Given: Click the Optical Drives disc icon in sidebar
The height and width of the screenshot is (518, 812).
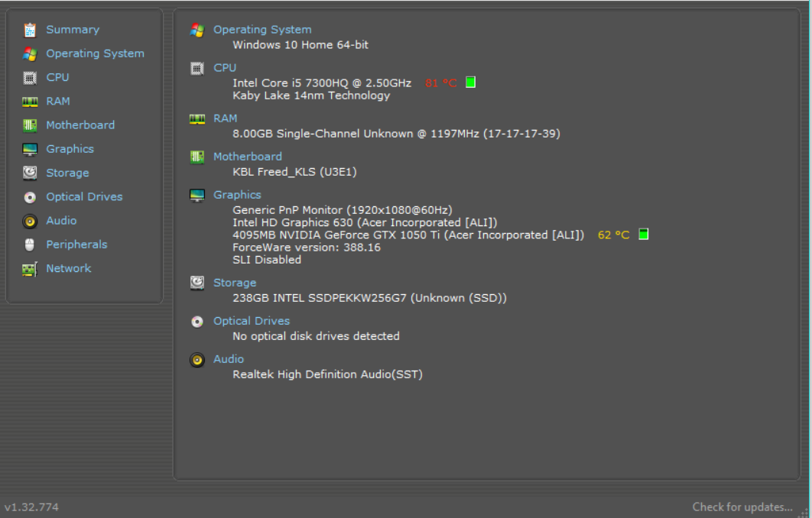Looking at the screenshot, I should pos(30,197).
